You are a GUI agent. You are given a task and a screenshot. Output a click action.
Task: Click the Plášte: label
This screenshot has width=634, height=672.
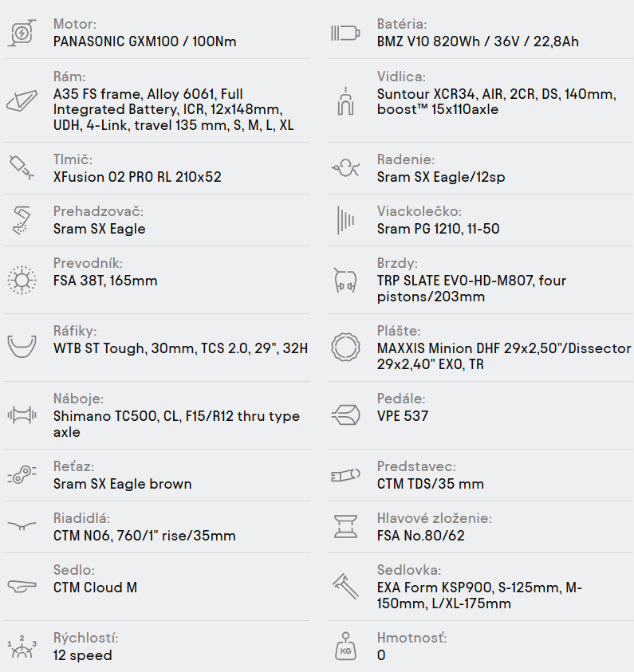click(399, 331)
